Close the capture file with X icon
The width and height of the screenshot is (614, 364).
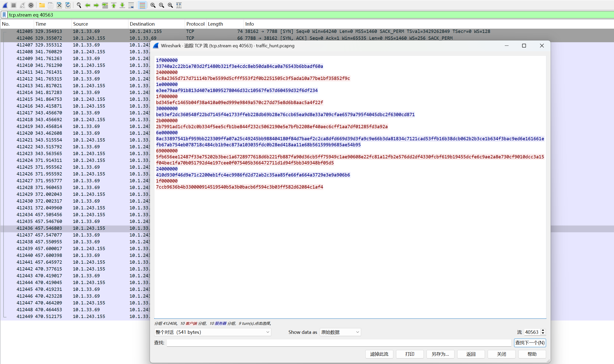point(59,5)
